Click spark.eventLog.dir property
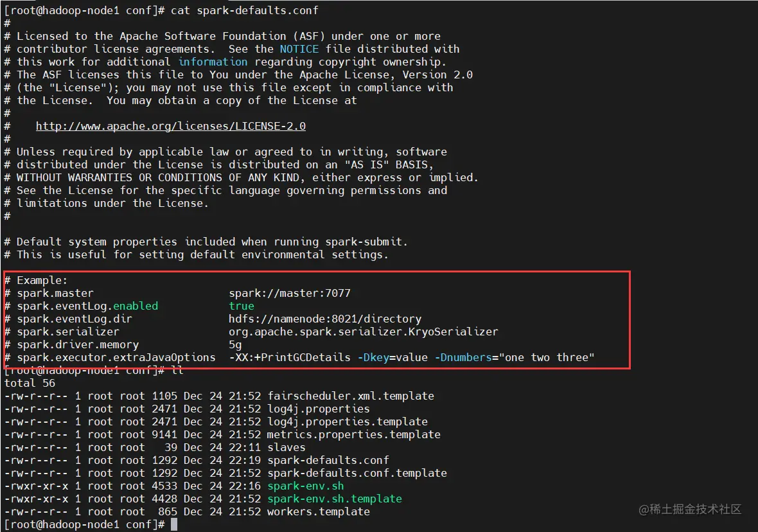This screenshot has height=532, width=758. (75, 319)
